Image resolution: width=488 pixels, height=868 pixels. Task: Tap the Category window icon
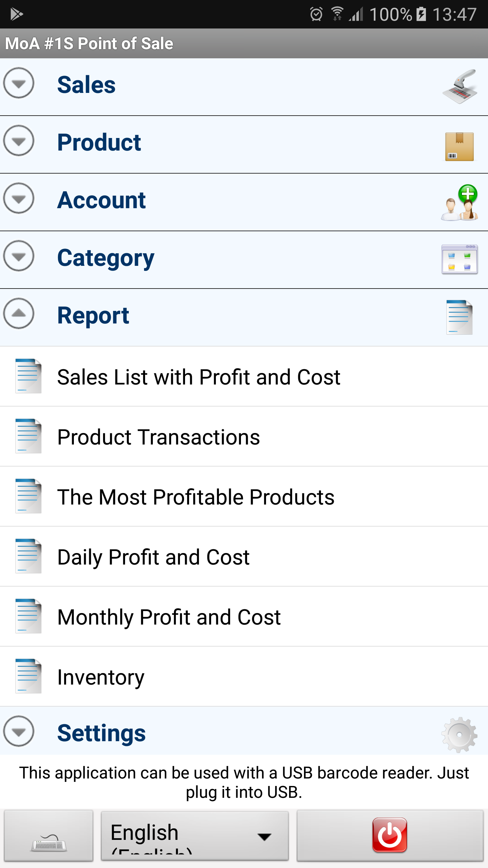click(x=460, y=259)
